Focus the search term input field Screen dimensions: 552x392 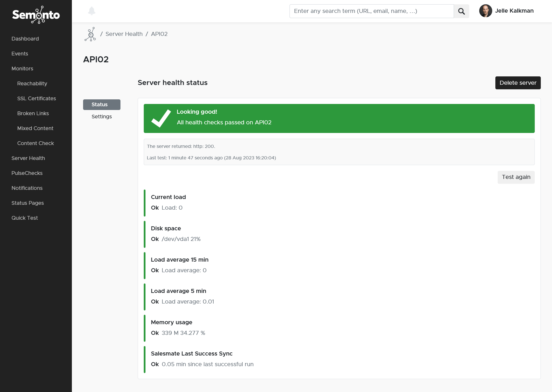coord(372,11)
